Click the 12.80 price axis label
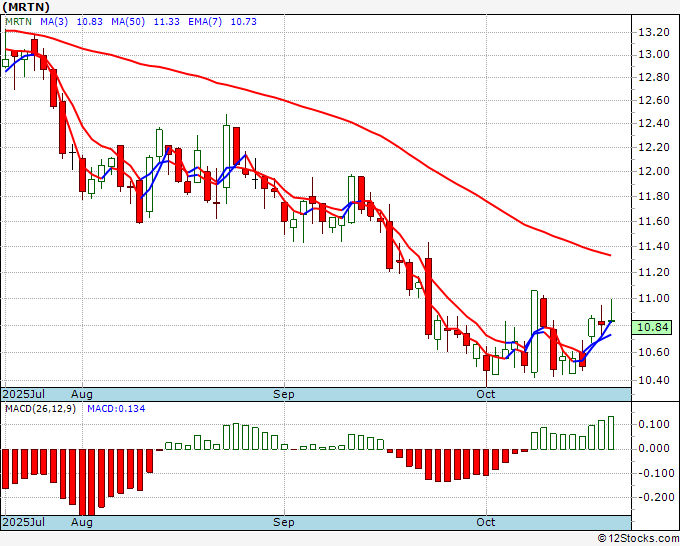Viewport: 680px width, 546px height. point(654,78)
